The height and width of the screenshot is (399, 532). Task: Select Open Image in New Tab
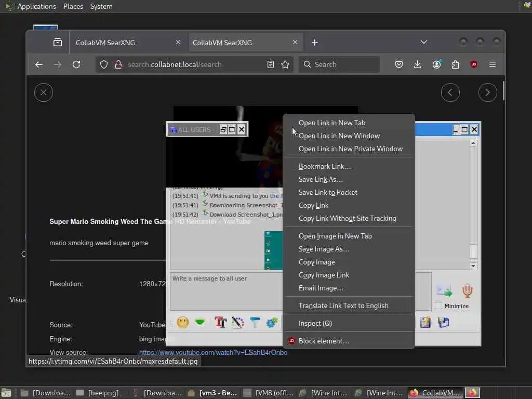click(x=349, y=236)
